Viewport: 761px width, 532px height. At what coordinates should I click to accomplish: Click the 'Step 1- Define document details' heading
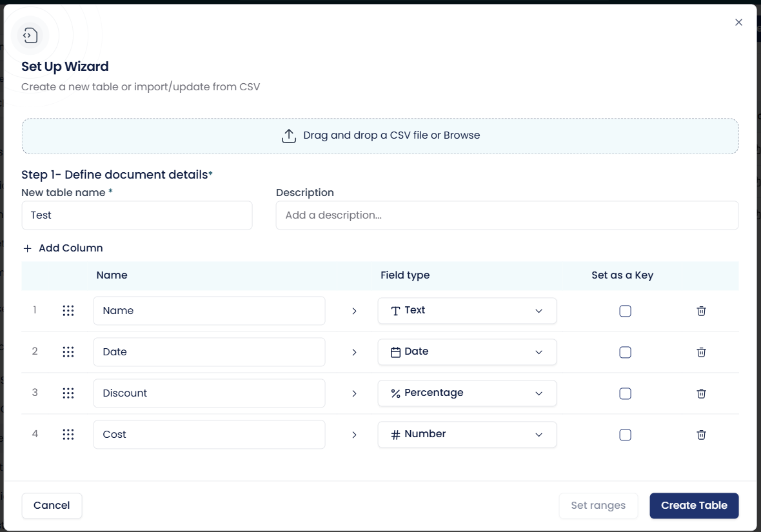[x=117, y=175]
